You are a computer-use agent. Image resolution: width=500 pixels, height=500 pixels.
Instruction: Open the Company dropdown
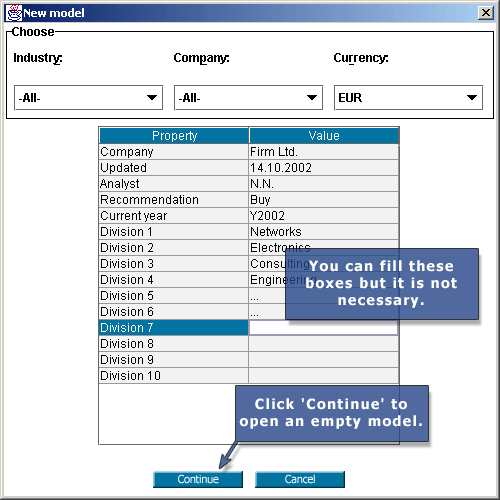[248, 98]
